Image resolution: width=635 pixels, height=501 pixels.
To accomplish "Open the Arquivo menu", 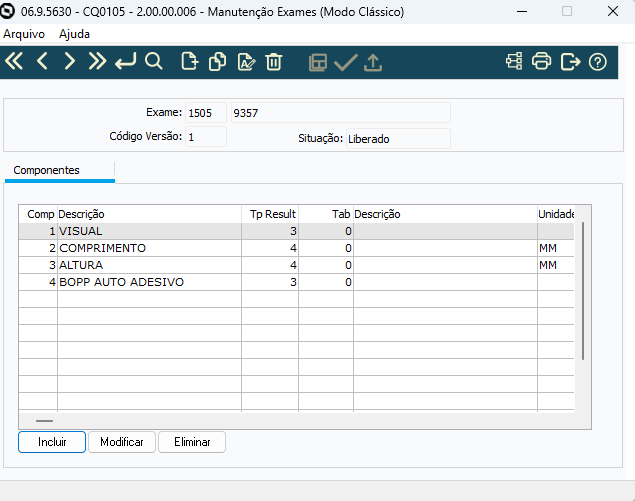I will pos(24,34).
